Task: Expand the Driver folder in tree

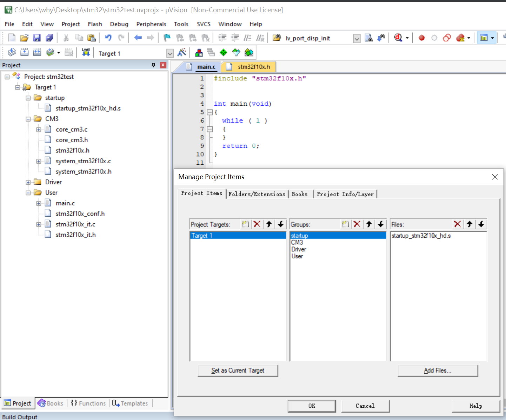Action: point(28,182)
